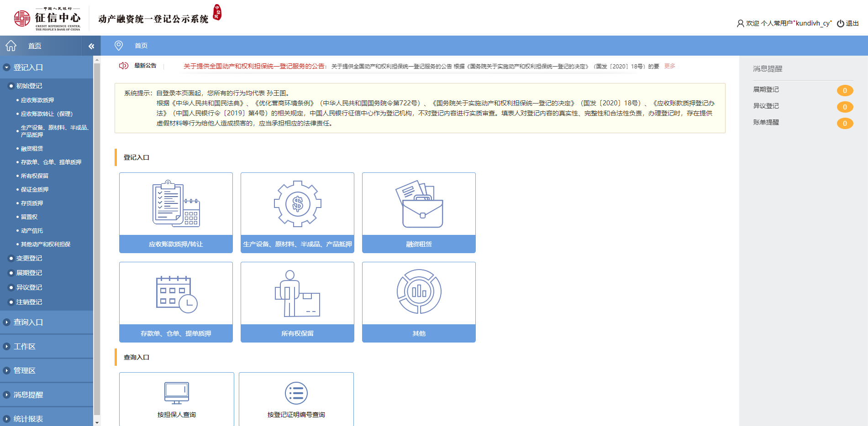Select 融资租赁 in the sidebar menu

point(32,149)
